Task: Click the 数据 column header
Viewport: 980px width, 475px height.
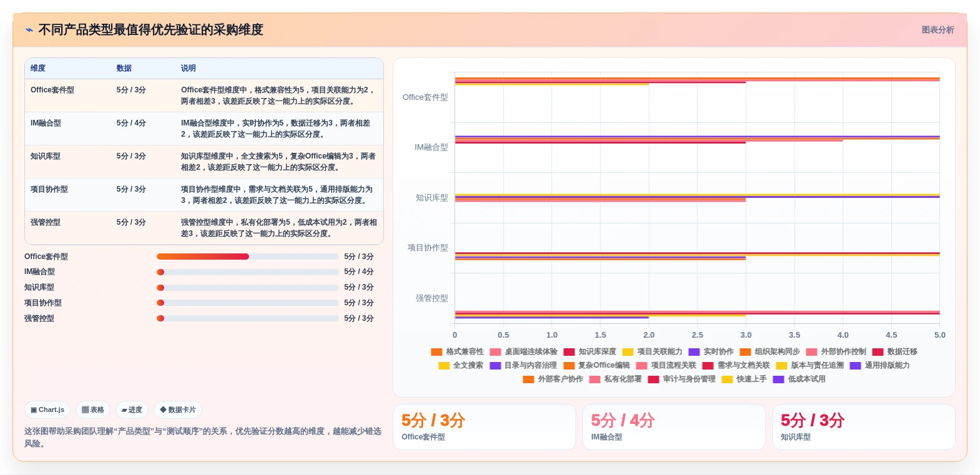Action: click(x=124, y=68)
